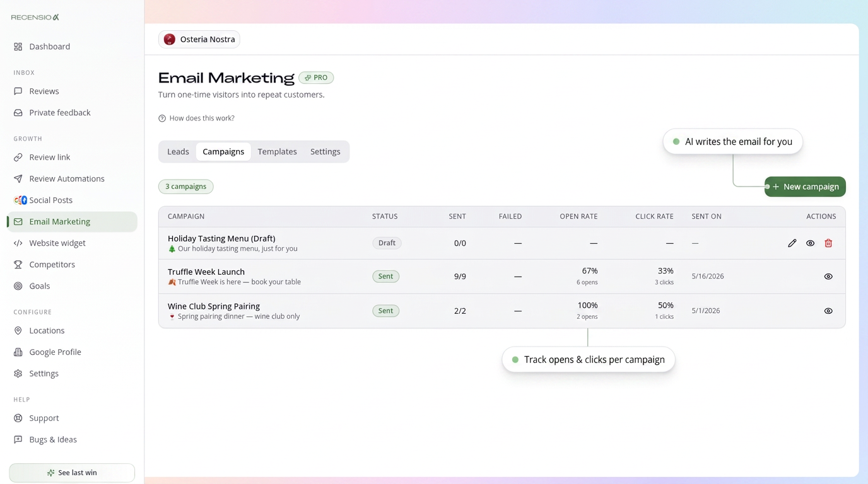The image size is (868, 484).
Task: Open Competitors in the sidebar
Action: point(72,265)
